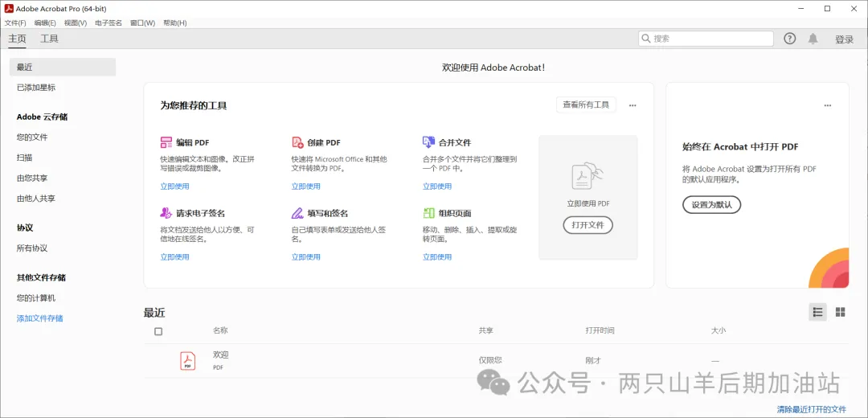Click the 共享 column header

(x=486, y=330)
